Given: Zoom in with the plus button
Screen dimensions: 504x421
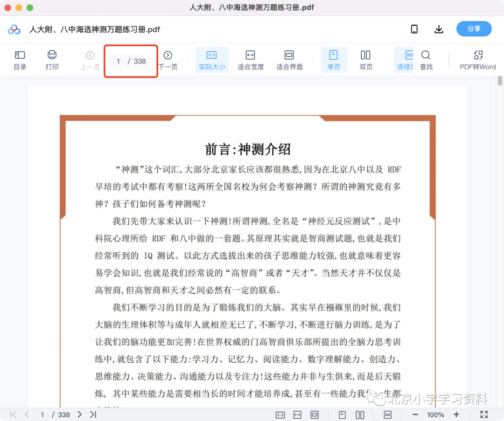Looking at the screenshot, I should pyautogui.click(x=456, y=414).
